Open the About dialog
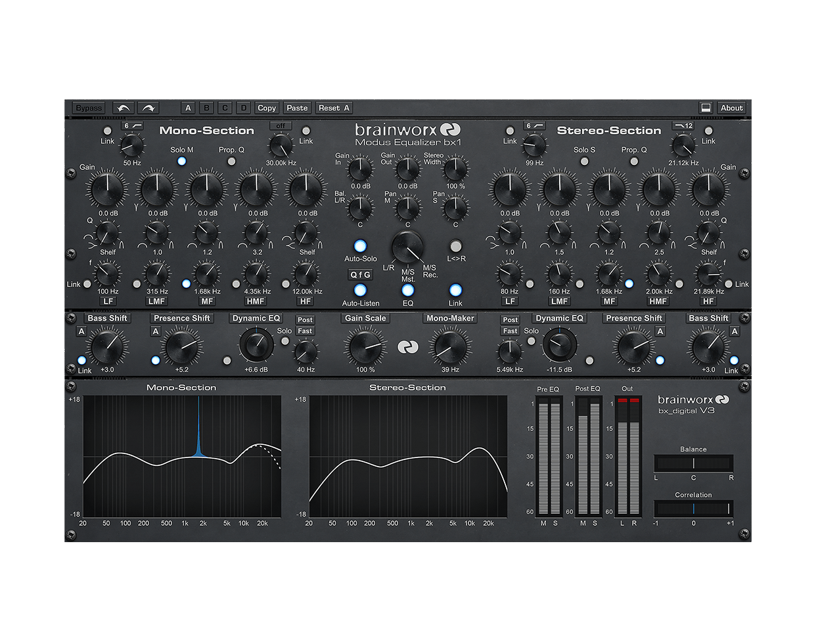Screen dimensions: 820x644 [731, 108]
